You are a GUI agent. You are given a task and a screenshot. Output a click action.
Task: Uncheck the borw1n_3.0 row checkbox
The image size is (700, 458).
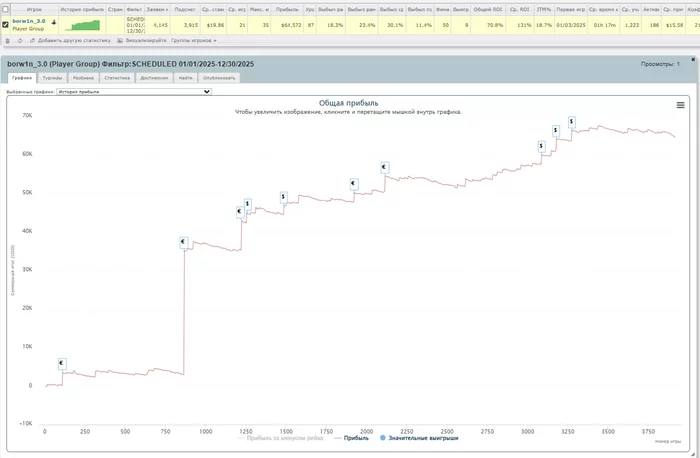[x=5, y=25]
